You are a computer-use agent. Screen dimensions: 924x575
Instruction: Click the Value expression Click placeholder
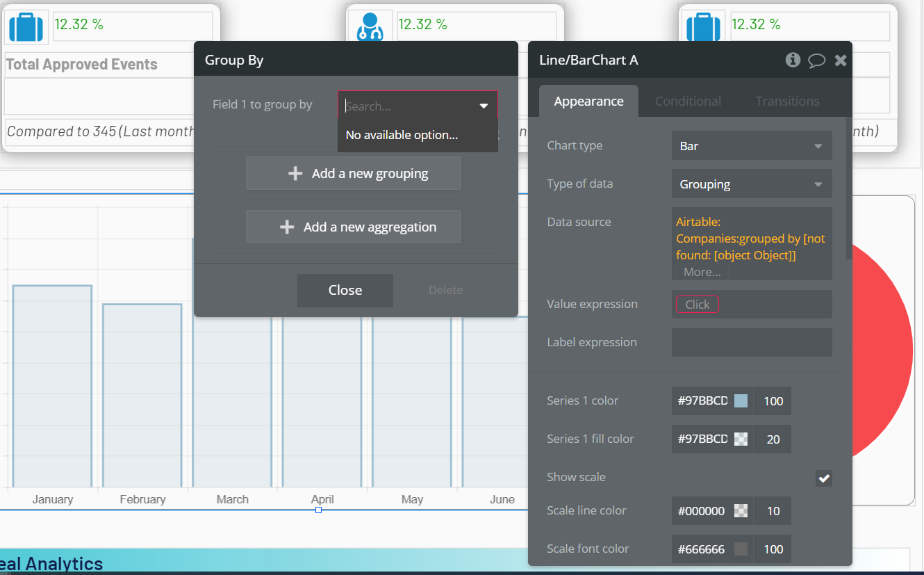[698, 305]
